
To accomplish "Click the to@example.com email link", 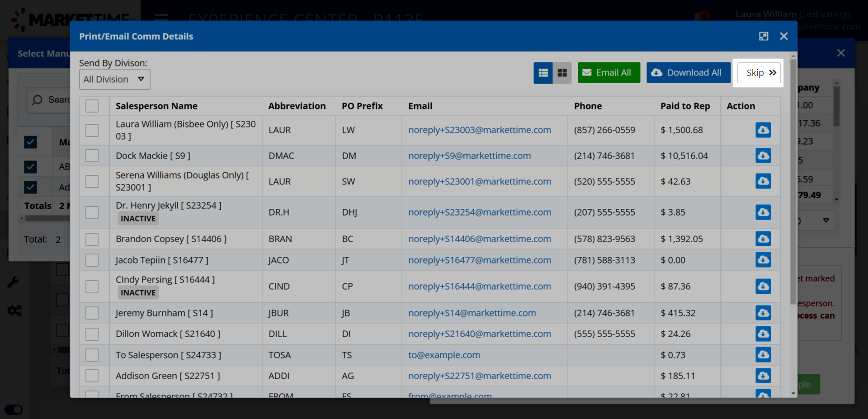I will pos(444,355).
